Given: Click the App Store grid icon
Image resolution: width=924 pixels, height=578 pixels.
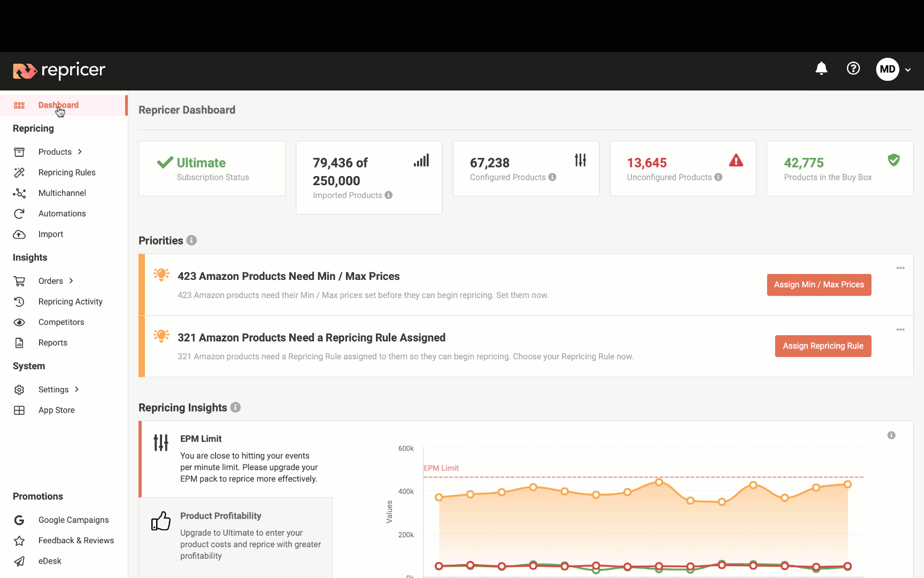Looking at the screenshot, I should (19, 410).
